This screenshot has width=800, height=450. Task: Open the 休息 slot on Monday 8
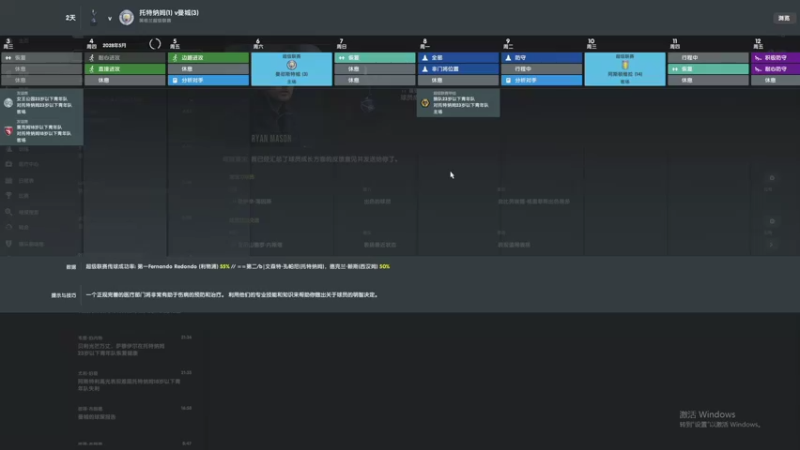pos(458,80)
